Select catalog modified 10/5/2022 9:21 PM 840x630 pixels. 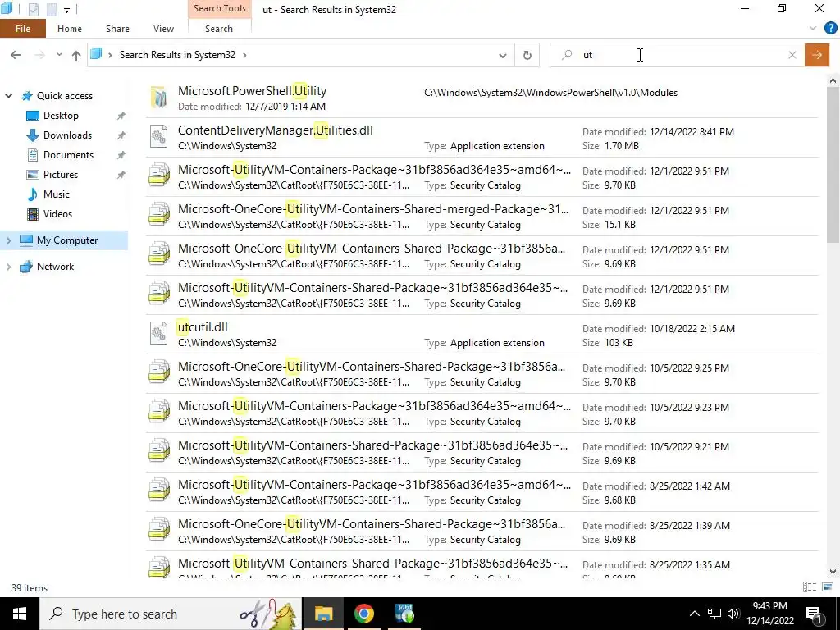[482, 453]
